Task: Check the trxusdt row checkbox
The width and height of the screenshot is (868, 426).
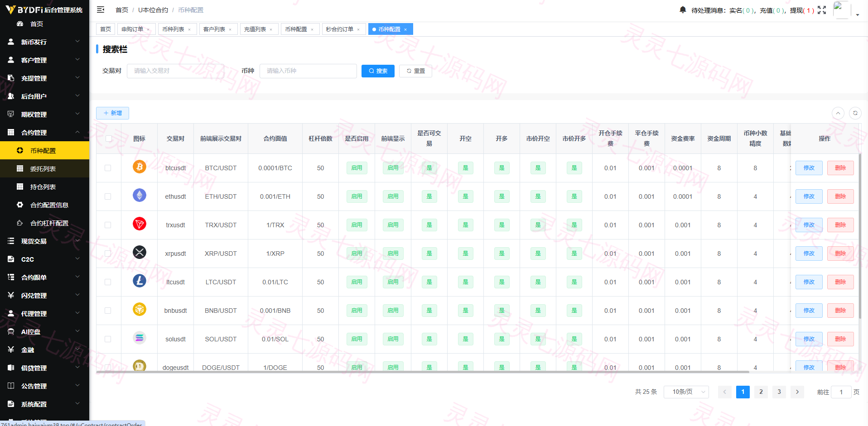Action: [108, 225]
